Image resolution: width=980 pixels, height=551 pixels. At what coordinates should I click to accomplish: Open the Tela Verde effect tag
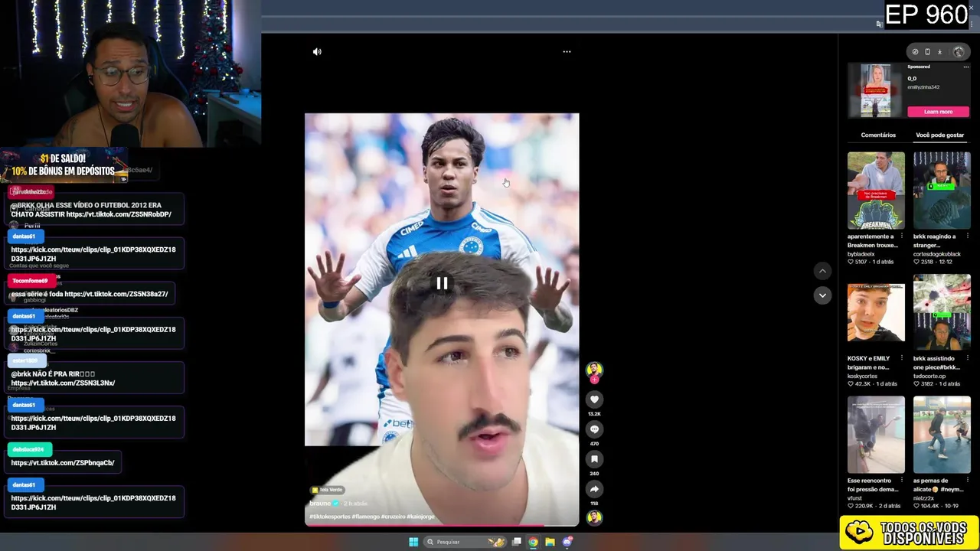(327, 490)
